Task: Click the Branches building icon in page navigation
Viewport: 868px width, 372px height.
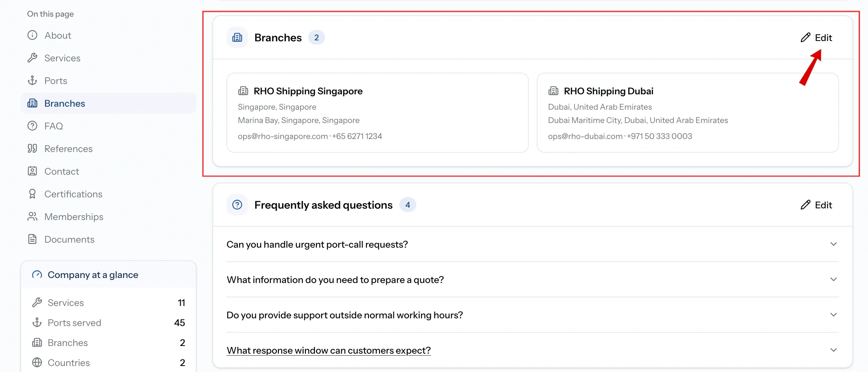Action: (x=32, y=103)
